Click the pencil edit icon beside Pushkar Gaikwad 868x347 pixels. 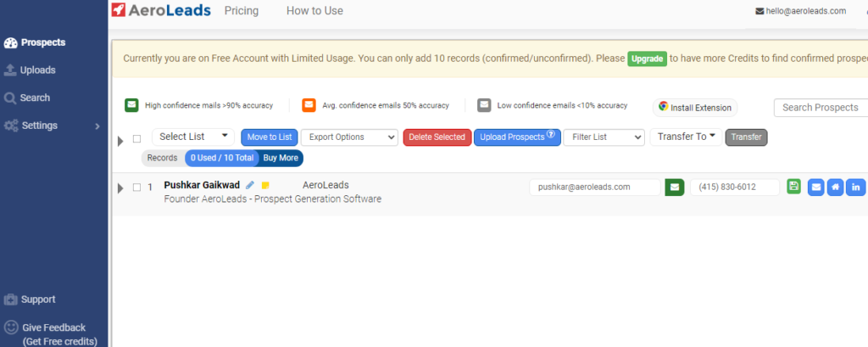(x=250, y=185)
